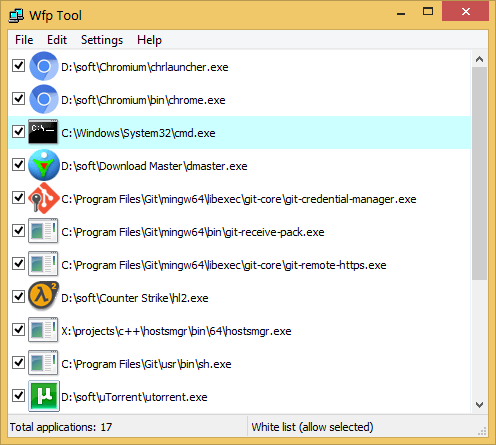The width and height of the screenshot is (496, 445).
Task: Toggle the git-receive-pack.exe checkbox
Action: pos(19,231)
